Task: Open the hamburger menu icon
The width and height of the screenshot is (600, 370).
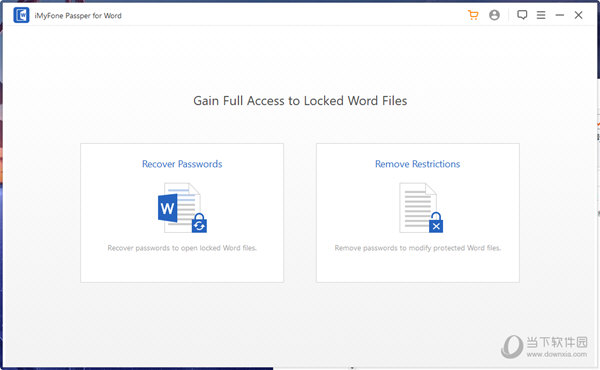Action: click(x=541, y=15)
